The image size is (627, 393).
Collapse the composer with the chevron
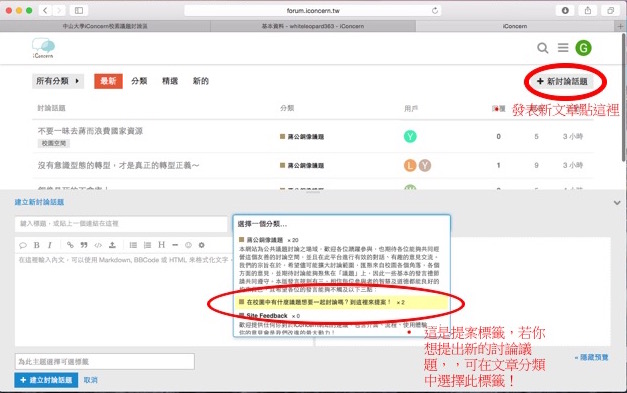click(x=617, y=203)
